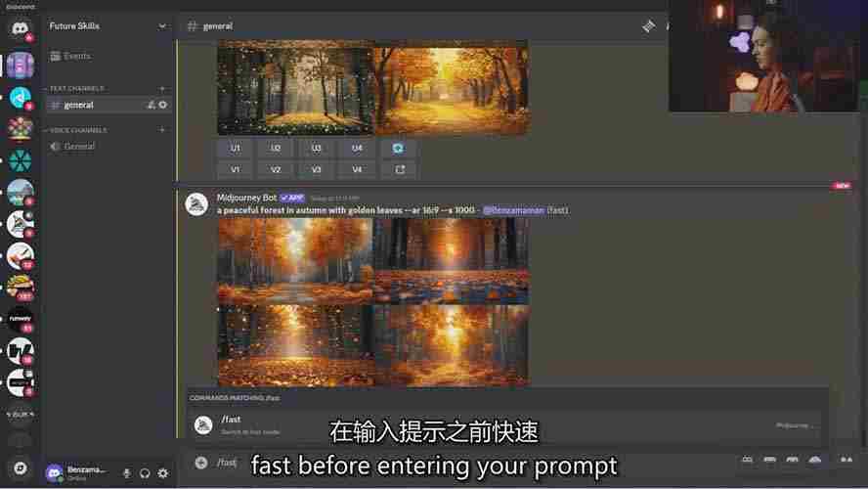The image size is (868, 489).
Task: Mute the microphone in user panel
Action: pyautogui.click(x=126, y=473)
